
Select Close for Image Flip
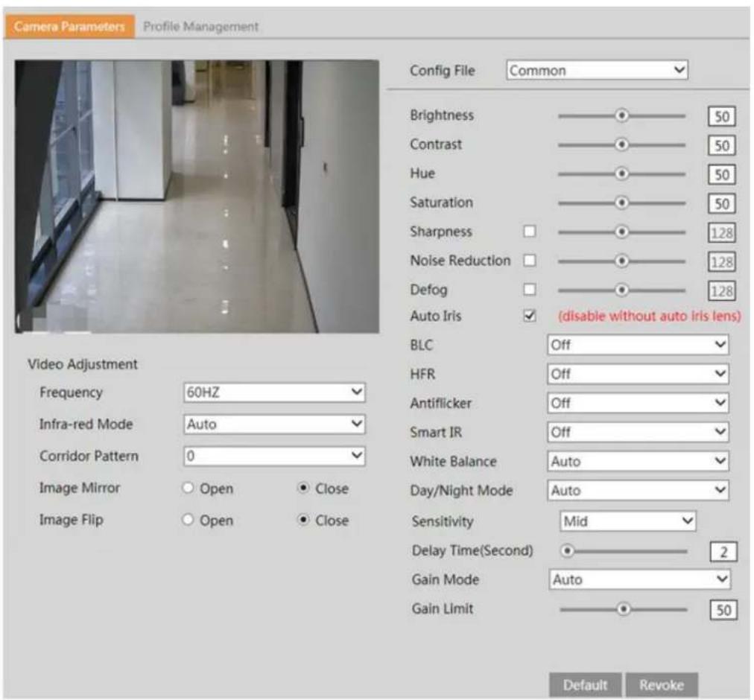(303, 520)
